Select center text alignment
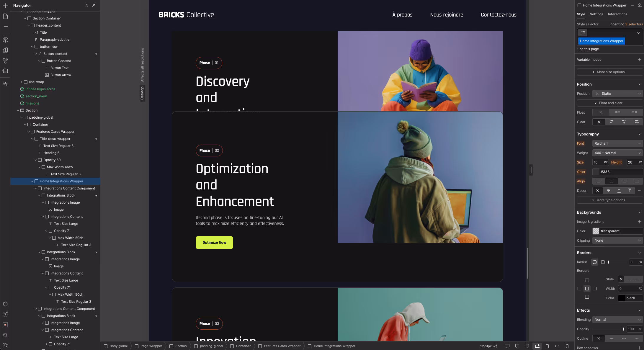Screen dimensions: 644x350 (611, 181)
